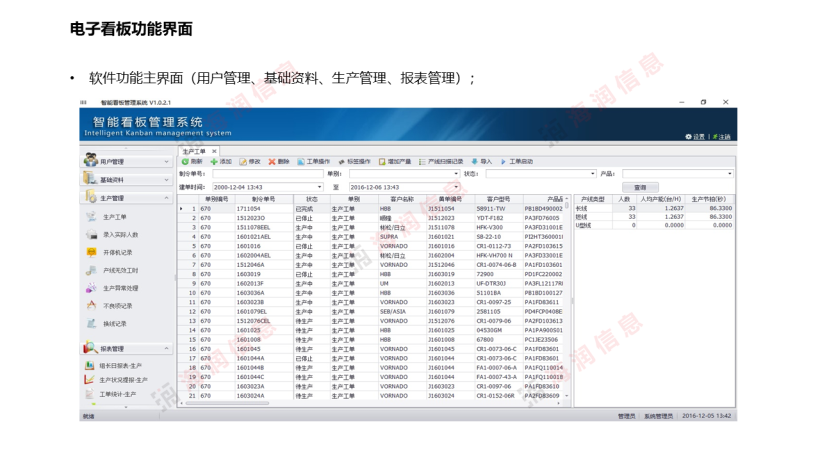Screen dimensions: 820x461
Task: Expand the 用户管理 panel chevron
Action: [x=166, y=162]
